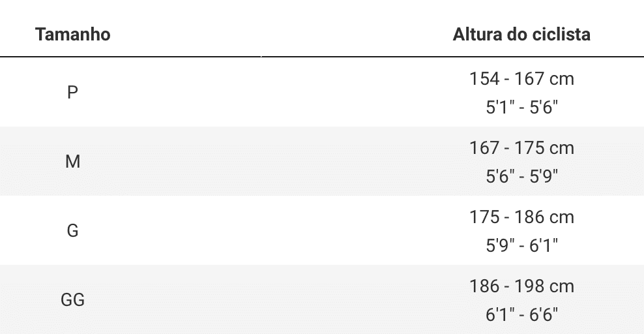
Task: Click the 167 - 175 cm text
Action: [x=521, y=148]
